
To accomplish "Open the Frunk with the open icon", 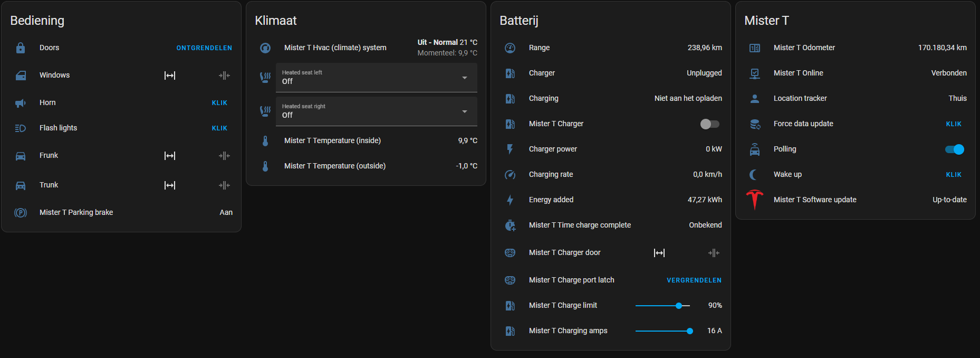I will tap(170, 156).
